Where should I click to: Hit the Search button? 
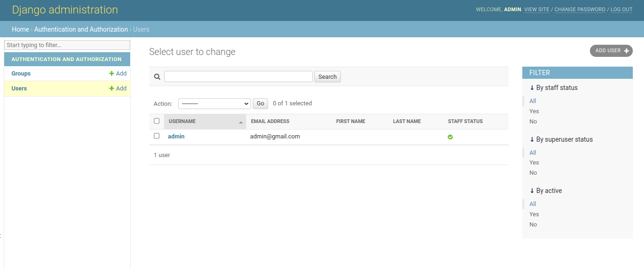point(327,77)
